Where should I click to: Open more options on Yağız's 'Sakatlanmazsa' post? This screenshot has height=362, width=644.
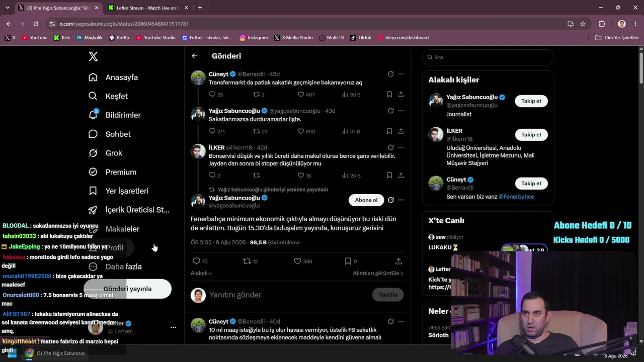click(x=401, y=111)
